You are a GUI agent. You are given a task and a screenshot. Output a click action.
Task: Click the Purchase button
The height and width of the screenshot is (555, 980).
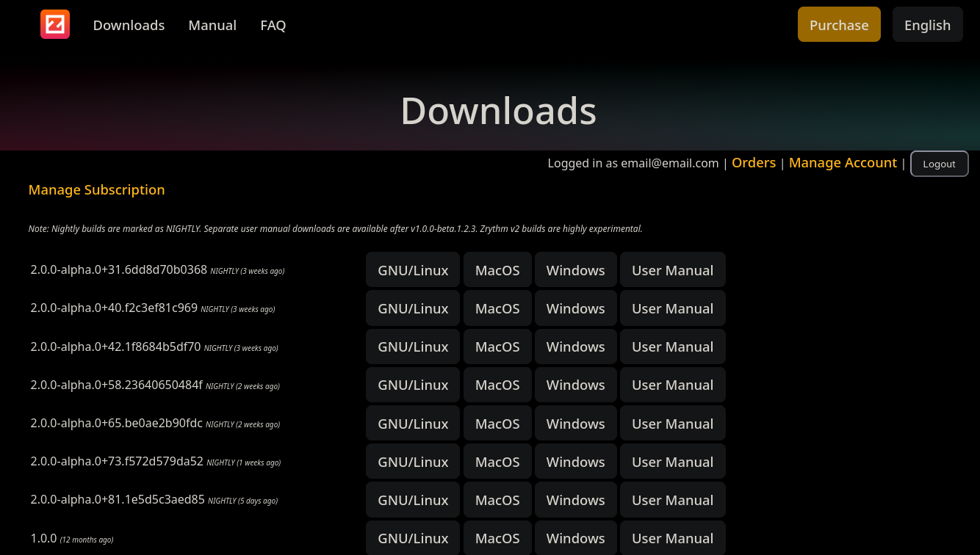(x=838, y=25)
